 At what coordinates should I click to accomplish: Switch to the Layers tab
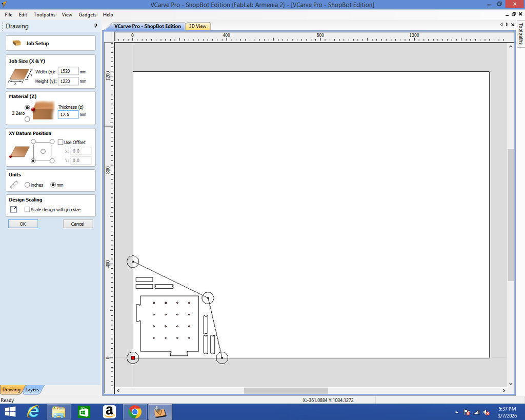[x=32, y=390]
